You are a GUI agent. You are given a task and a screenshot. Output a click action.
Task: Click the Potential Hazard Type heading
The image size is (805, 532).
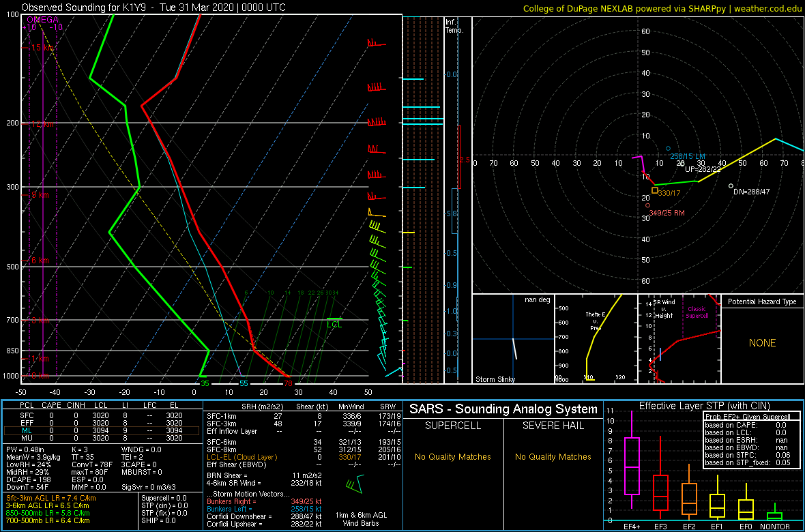[x=763, y=301]
